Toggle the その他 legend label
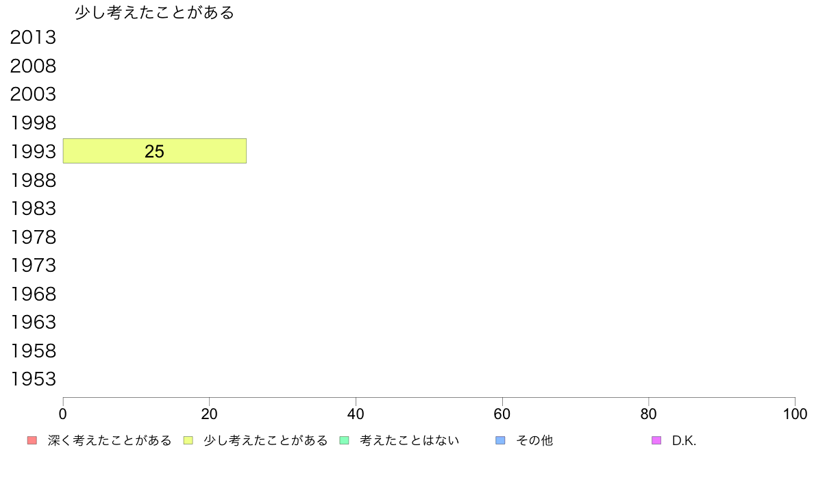This screenshot has height=504, width=814. click(534, 440)
